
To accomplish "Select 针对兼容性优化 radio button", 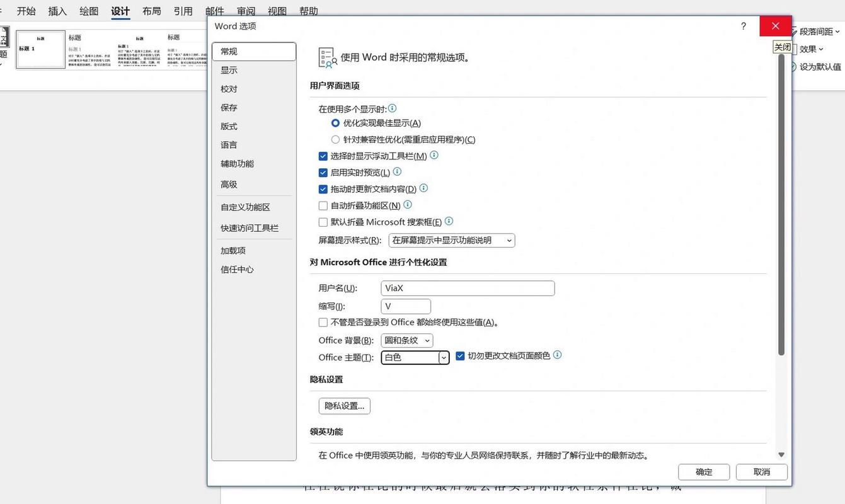I will click(x=335, y=139).
